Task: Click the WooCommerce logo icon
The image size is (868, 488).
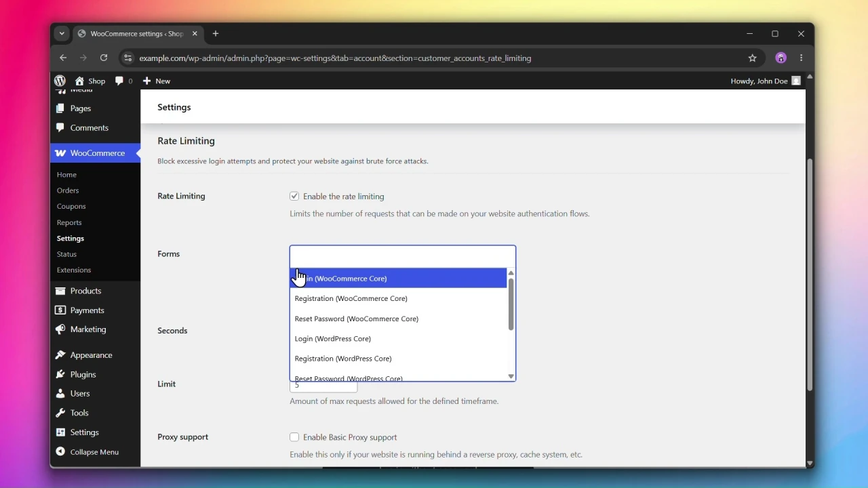Action: pos(60,153)
